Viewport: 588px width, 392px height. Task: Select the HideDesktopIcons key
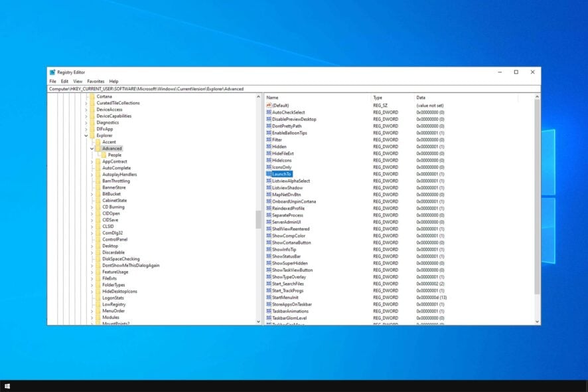tap(119, 292)
